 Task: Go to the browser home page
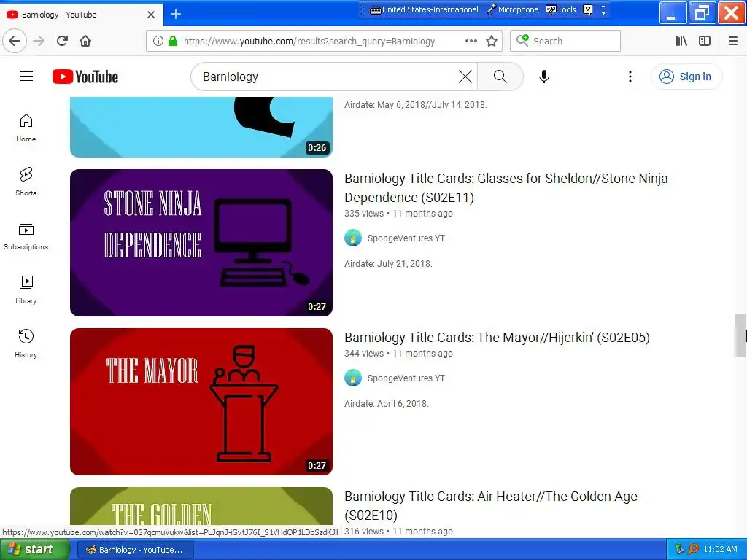(85, 41)
